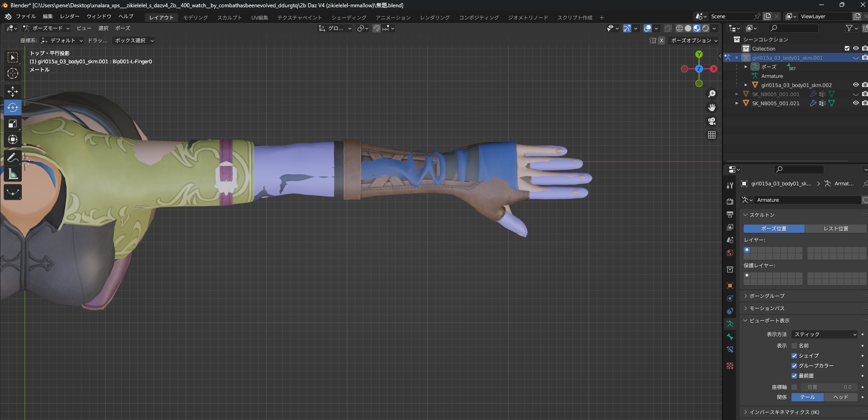This screenshot has height=420, width=868.
Task: Choose the Breakdowner pose tool
Action: tap(13, 192)
